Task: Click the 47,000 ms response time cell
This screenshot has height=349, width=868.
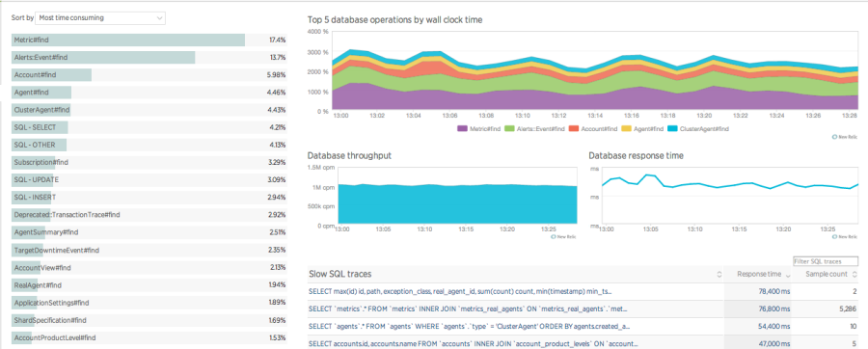Action: point(758,343)
